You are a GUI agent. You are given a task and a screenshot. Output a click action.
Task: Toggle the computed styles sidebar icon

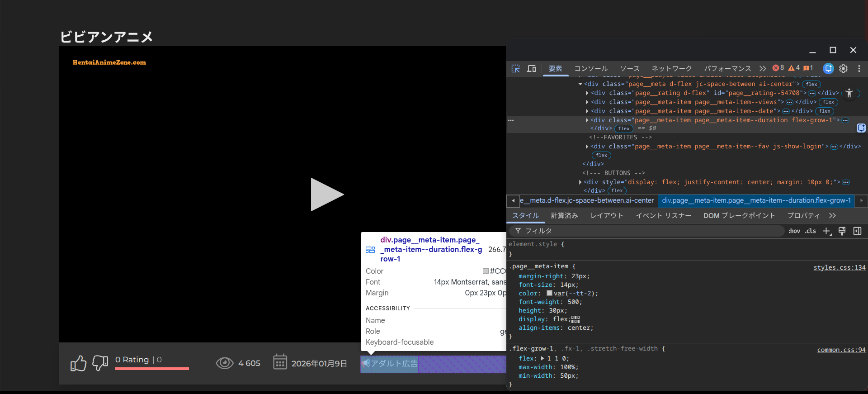tap(857, 231)
